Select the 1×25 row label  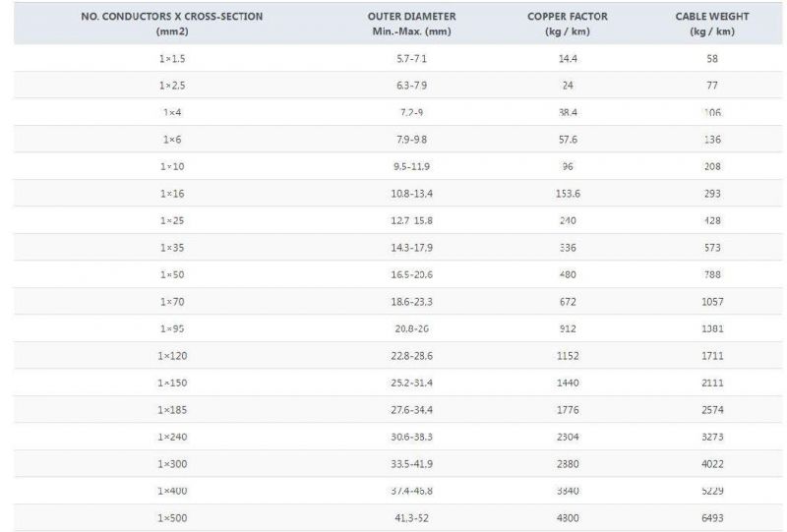click(x=172, y=221)
